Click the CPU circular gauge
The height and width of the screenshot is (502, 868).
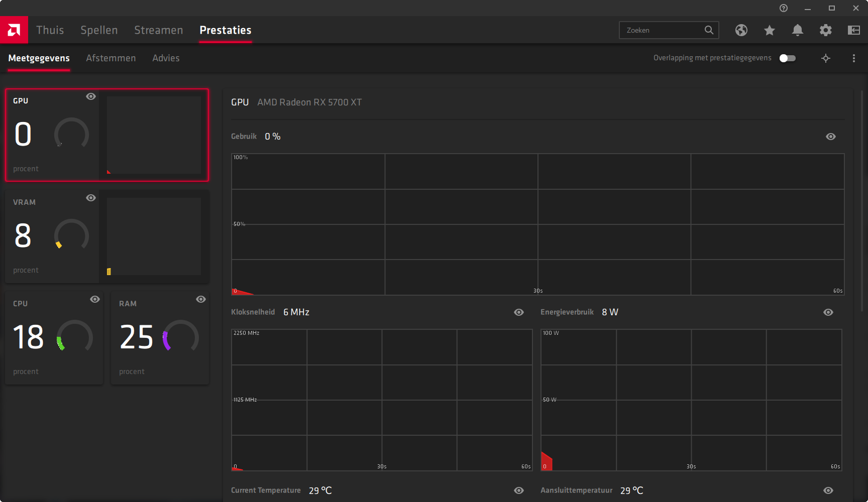click(x=75, y=336)
